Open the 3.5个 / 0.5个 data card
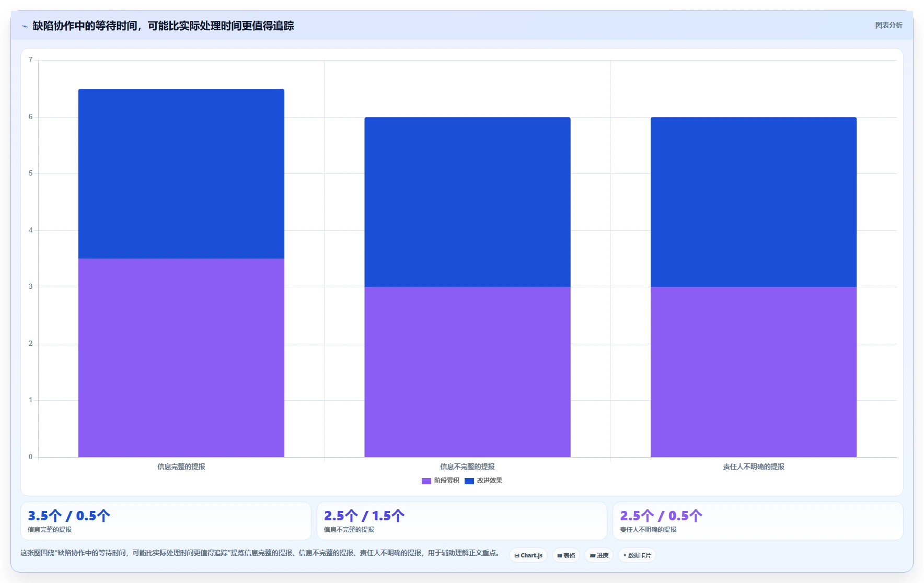924x583 pixels. click(166, 521)
